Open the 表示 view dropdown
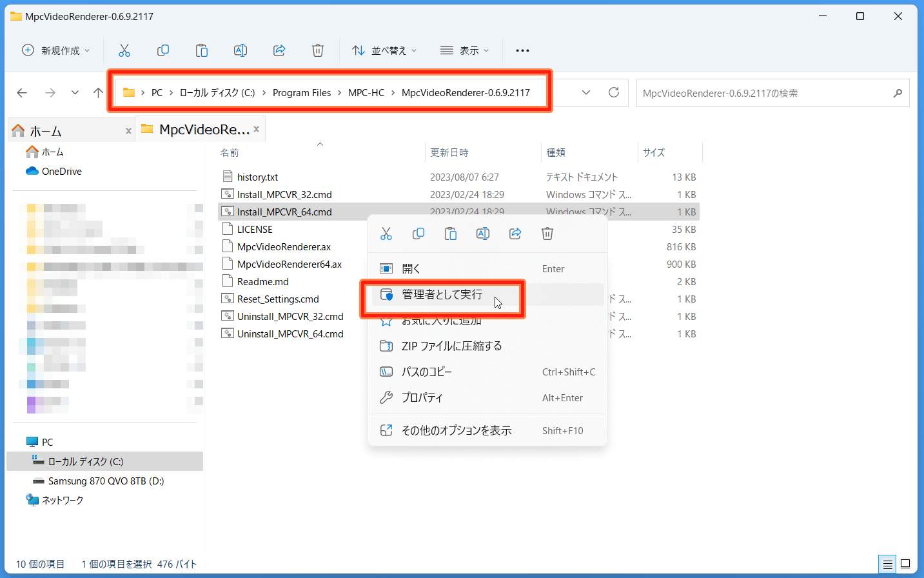 [x=464, y=50]
